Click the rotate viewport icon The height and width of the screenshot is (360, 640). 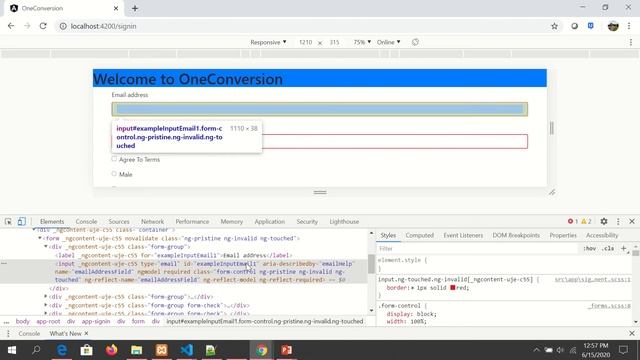(415, 42)
